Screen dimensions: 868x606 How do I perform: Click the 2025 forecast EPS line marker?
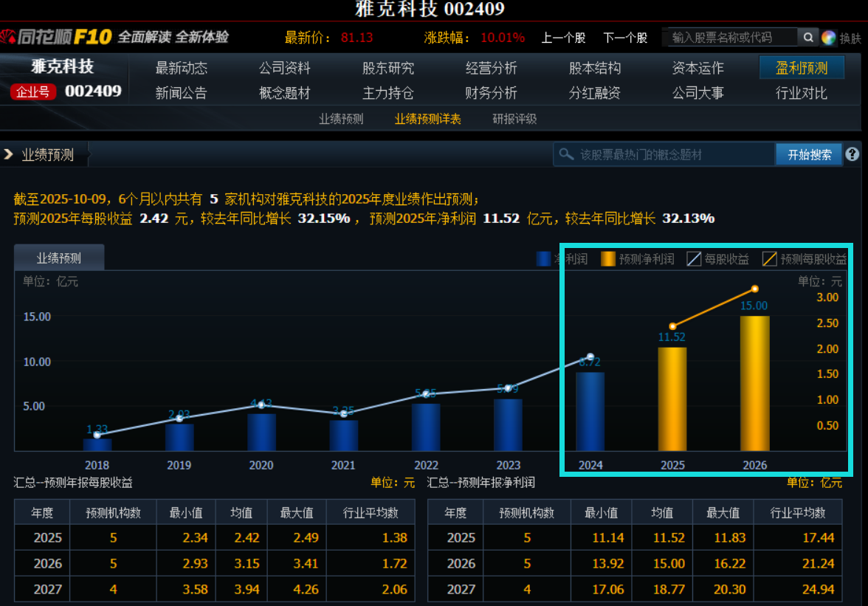pos(672,326)
